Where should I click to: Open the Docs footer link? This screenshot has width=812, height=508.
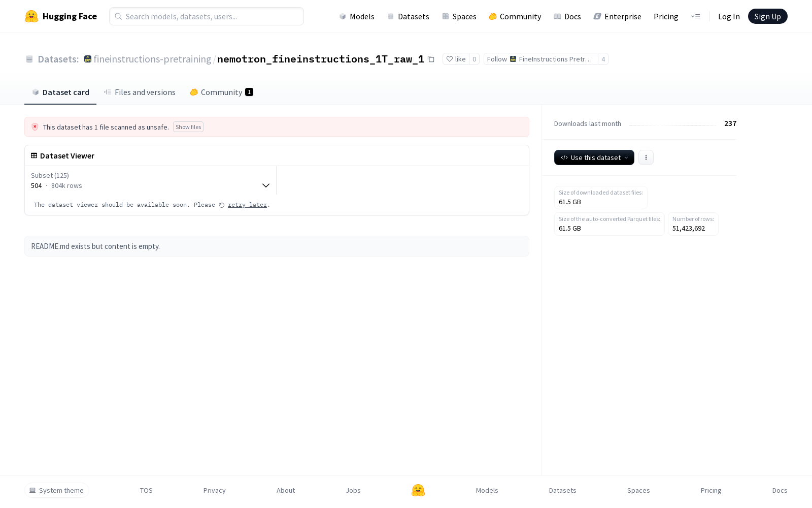[780, 490]
